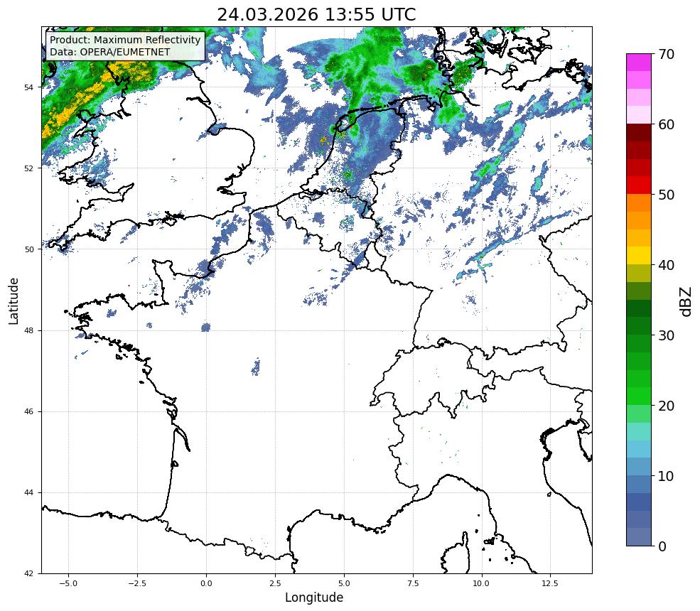Viewport: 700px width, 611px height.
Task: Pick the magenta swatch at colorbar top
Action: [639, 63]
